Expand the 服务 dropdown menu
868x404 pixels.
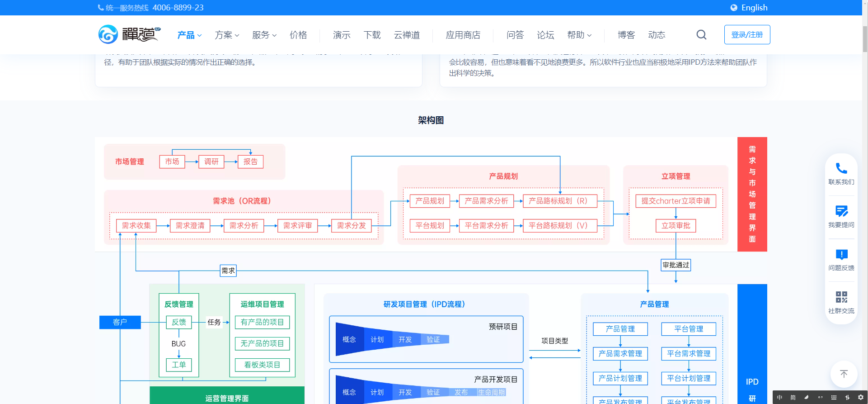tap(264, 35)
